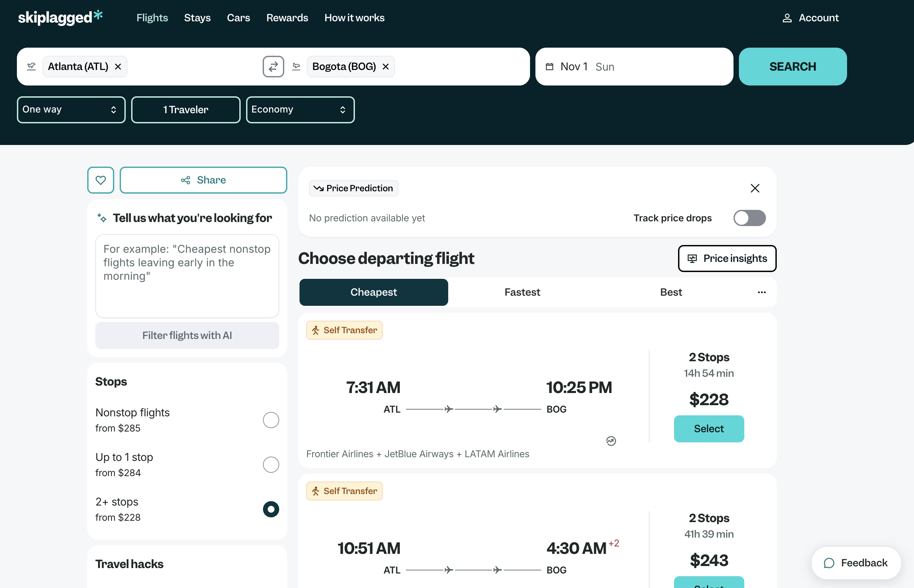The image size is (914, 588).
Task: Close the Price Prediction panel
Action: click(x=755, y=188)
